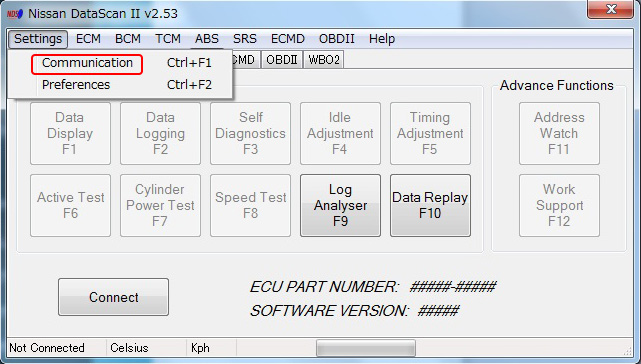The width and height of the screenshot is (641, 364).
Task: Choose Preferences from Settings dropdown
Action: (121, 85)
